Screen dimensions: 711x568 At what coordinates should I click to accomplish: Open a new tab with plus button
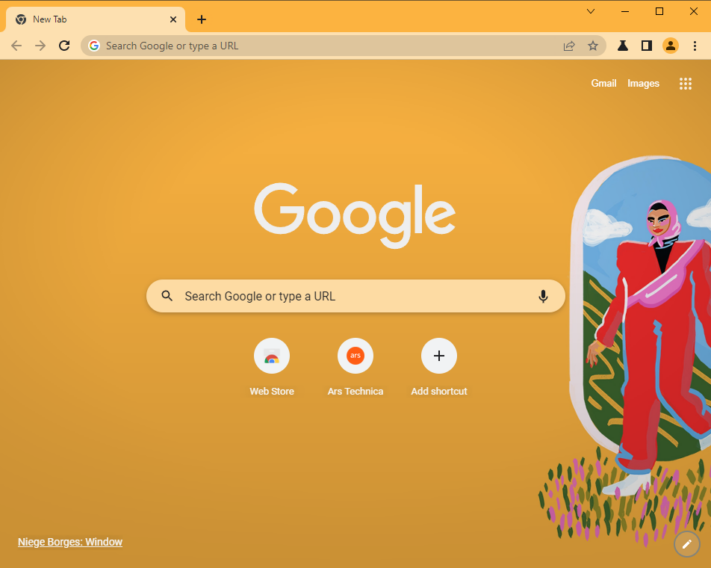[202, 19]
